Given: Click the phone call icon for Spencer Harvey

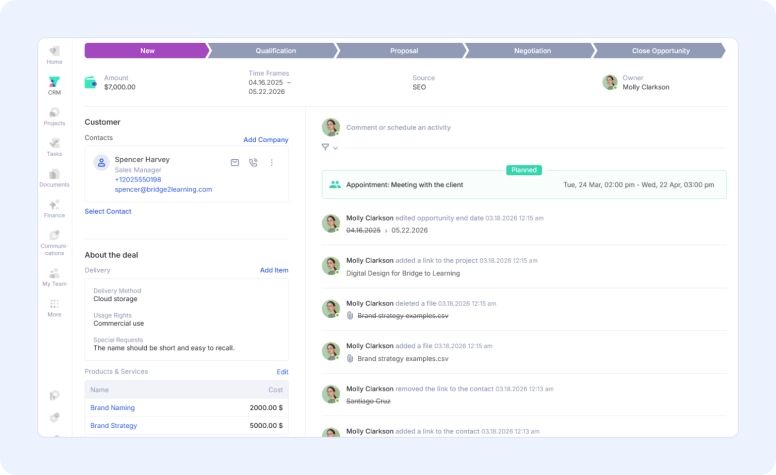Looking at the screenshot, I should tap(253, 162).
